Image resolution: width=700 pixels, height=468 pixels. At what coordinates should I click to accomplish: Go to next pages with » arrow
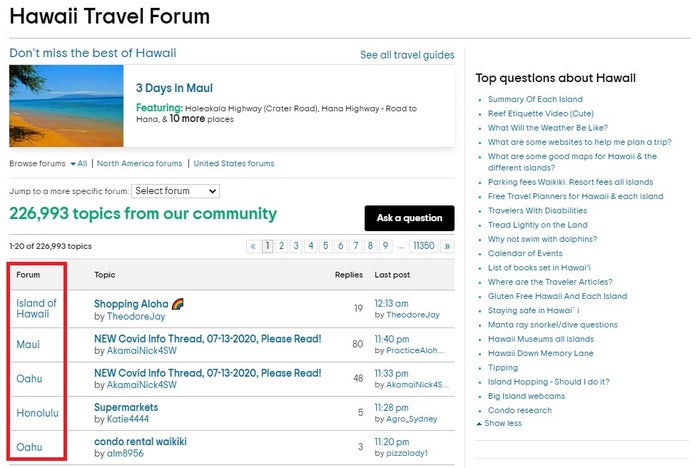pyautogui.click(x=447, y=246)
